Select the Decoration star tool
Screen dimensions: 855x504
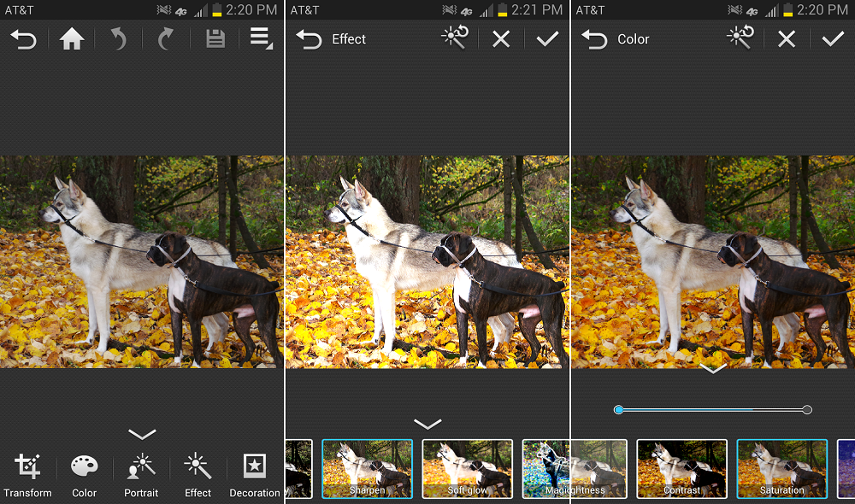tap(254, 474)
